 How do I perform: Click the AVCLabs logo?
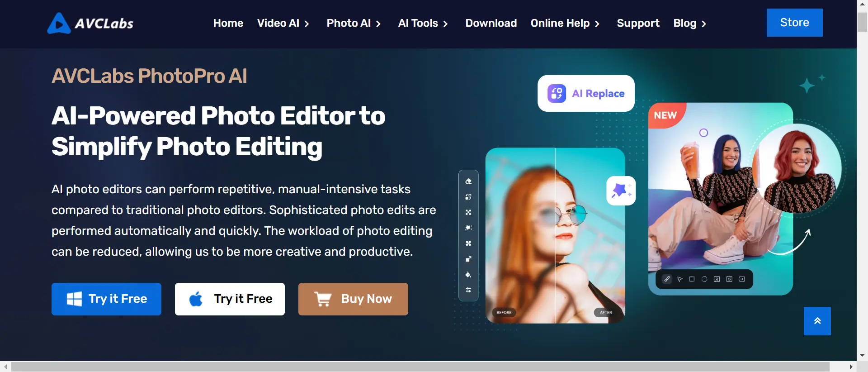coord(90,23)
